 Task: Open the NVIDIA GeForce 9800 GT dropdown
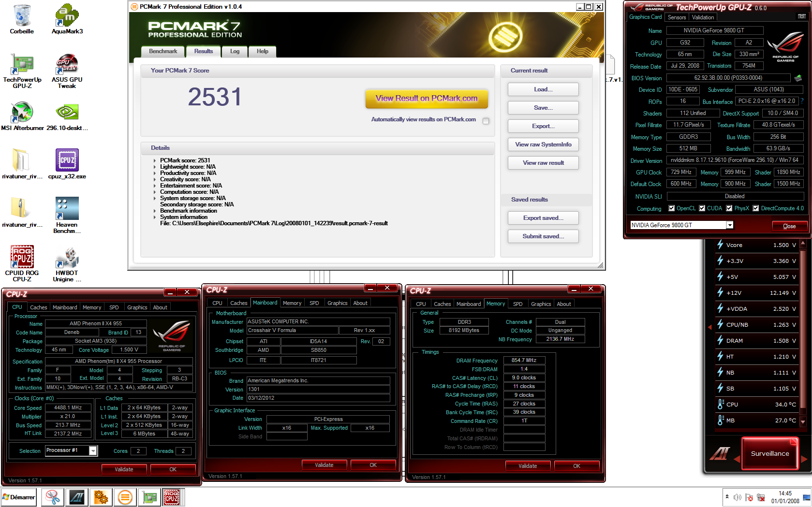point(730,225)
